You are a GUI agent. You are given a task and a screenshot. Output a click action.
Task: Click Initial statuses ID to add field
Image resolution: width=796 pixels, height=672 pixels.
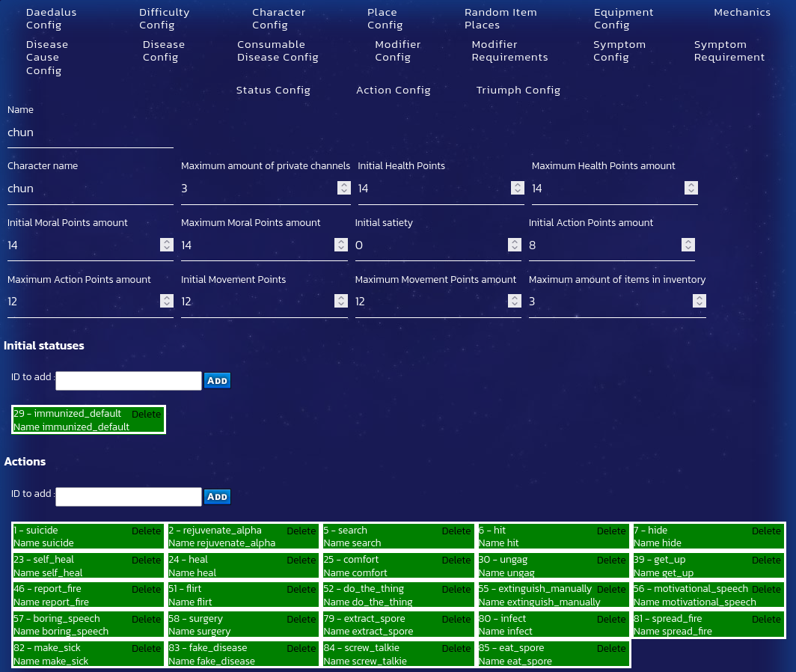coord(129,381)
